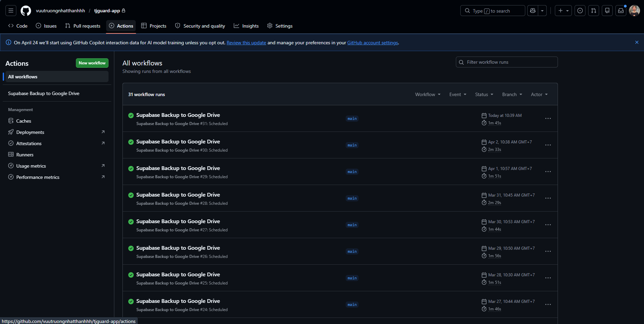
Task: Open Caches under Management
Action: pyautogui.click(x=23, y=121)
